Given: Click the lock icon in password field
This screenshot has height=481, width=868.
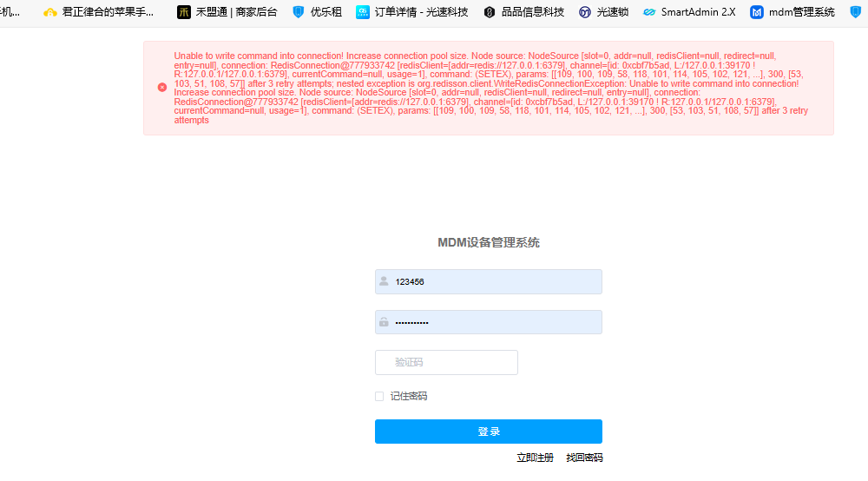Looking at the screenshot, I should [384, 321].
